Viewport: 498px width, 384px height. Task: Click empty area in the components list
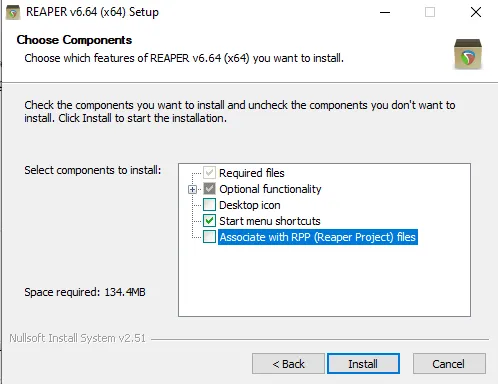coord(324,280)
